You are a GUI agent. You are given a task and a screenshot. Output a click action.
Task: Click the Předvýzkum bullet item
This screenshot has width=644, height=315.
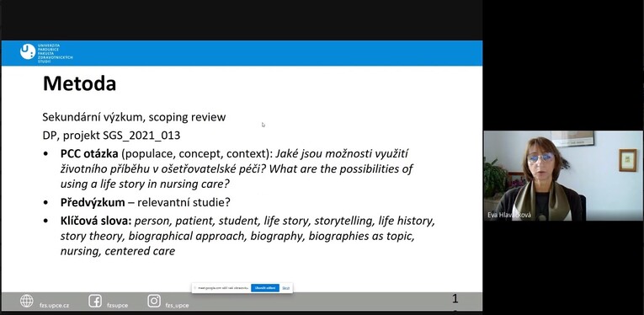[146, 202]
